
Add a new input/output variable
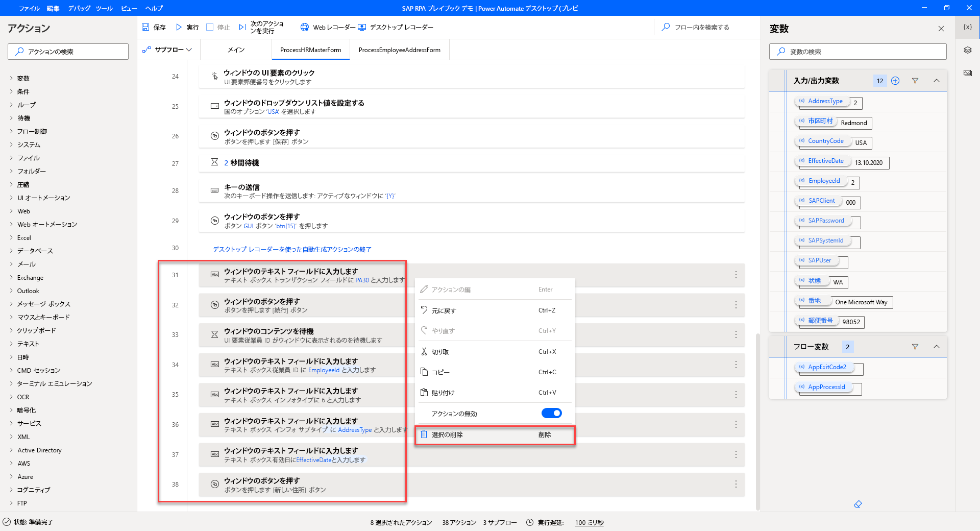coord(895,81)
